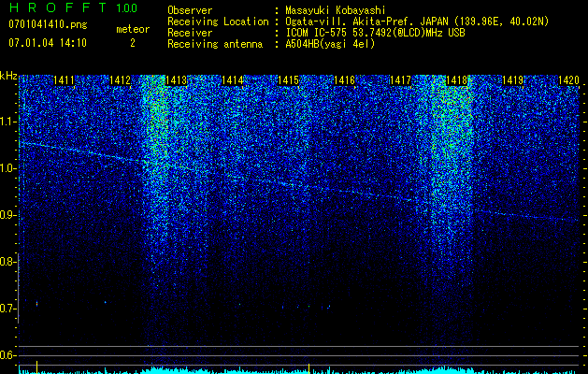Click the 1.1 kHz frequency label
This screenshot has height=374, width=588.
click(x=7, y=122)
